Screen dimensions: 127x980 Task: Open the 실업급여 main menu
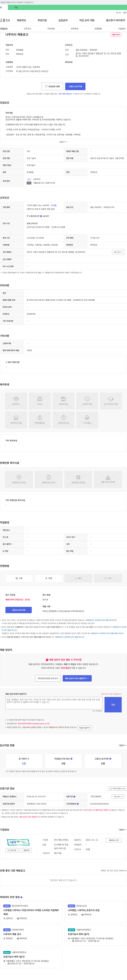pyautogui.click(x=63, y=20)
